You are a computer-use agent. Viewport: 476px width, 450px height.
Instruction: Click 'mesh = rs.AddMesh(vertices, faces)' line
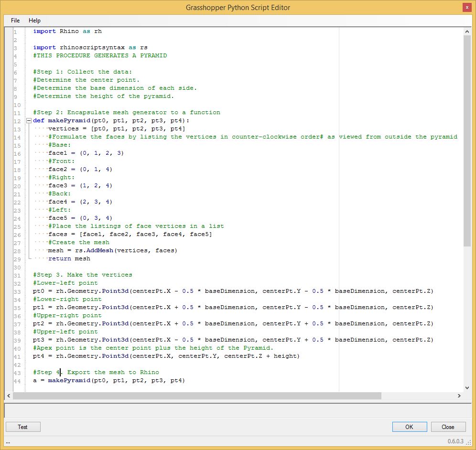tap(113, 251)
